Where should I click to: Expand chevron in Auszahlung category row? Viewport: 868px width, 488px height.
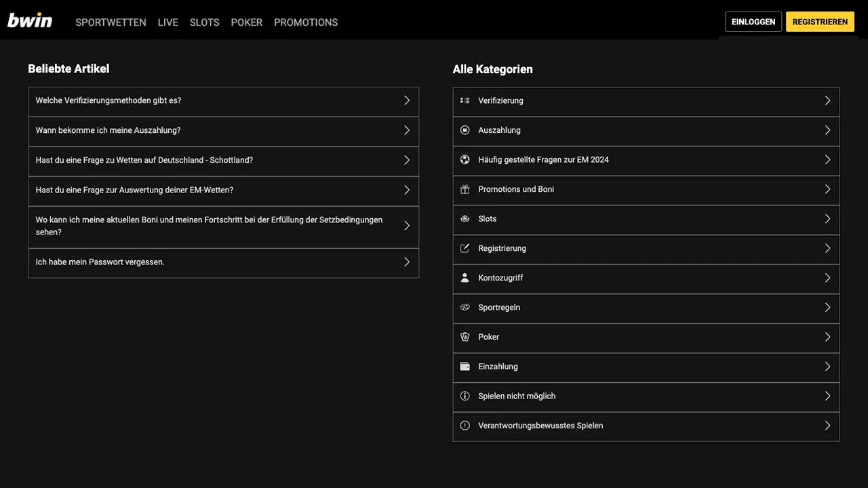click(827, 130)
